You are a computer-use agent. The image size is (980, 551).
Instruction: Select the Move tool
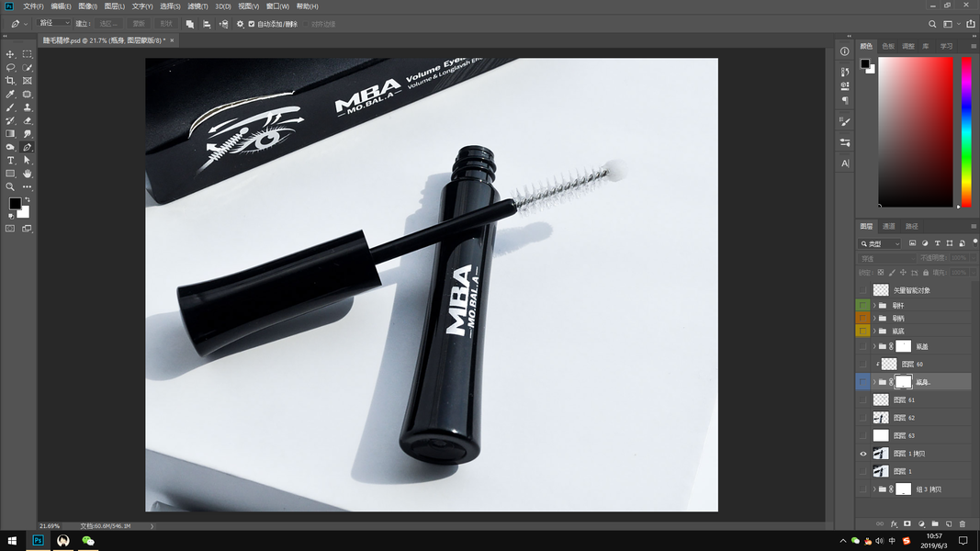coord(10,54)
